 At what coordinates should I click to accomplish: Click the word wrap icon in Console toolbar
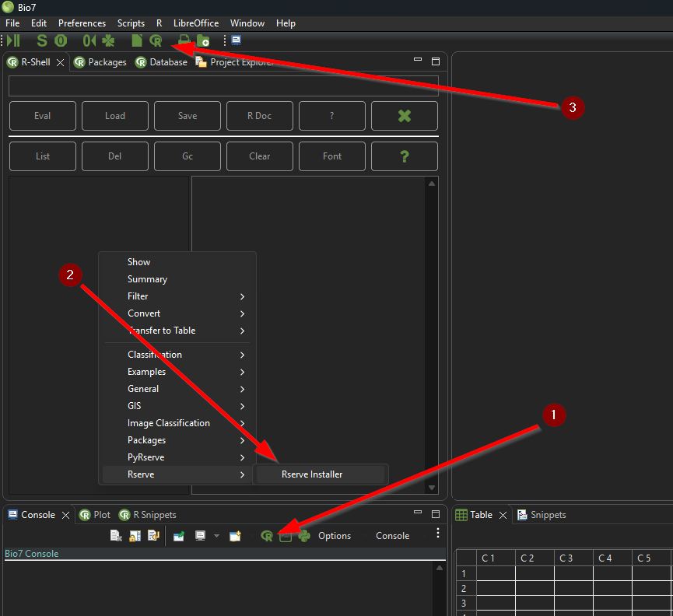click(153, 535)
